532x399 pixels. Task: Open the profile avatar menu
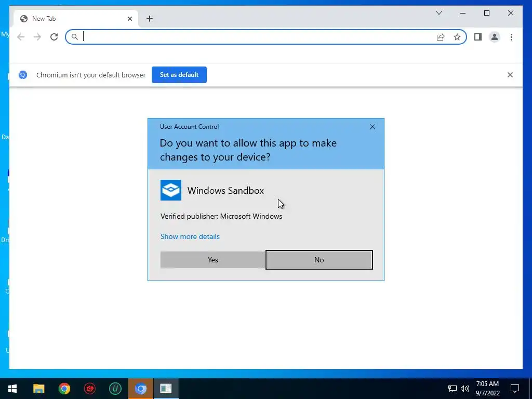tap(495, 37)
